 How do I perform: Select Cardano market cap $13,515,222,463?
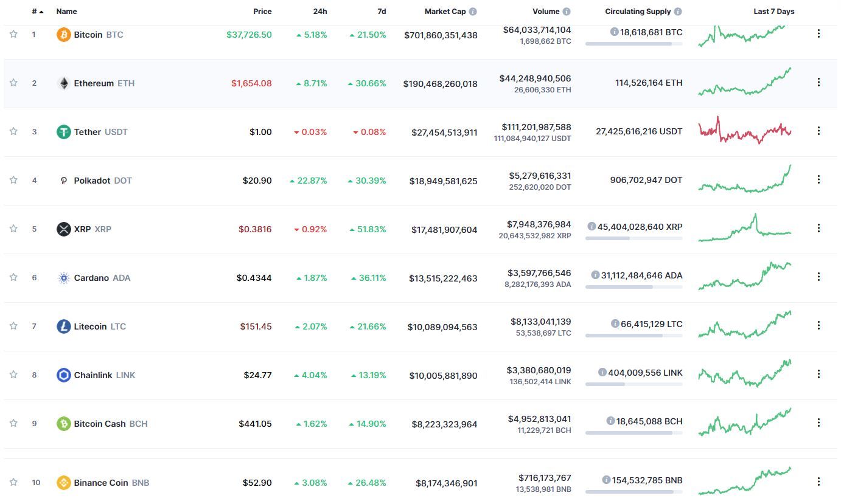click(443, 278)
